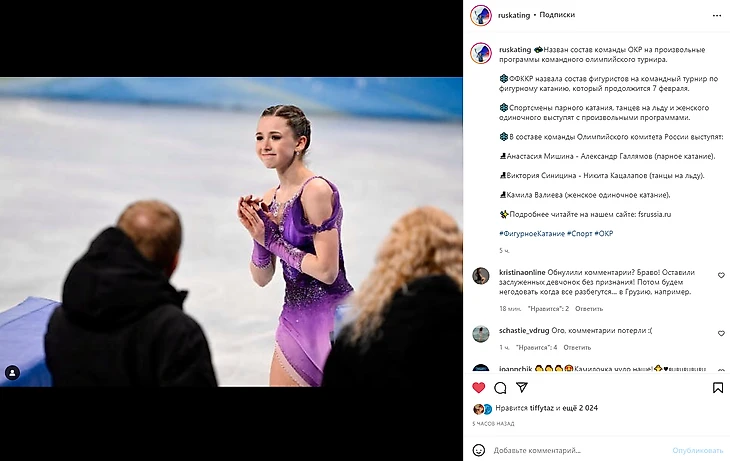
Task: Click kristinaonline's profile picture
Action: tap(481, 276)
